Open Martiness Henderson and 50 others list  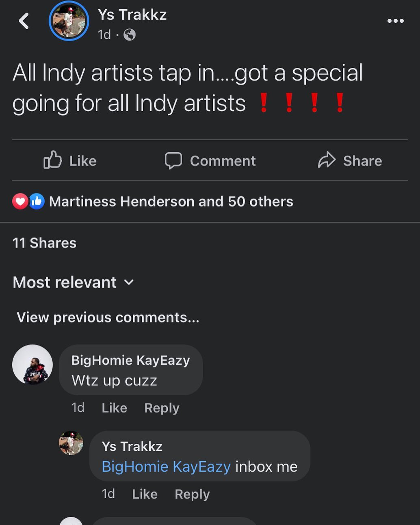click(171, 201)
